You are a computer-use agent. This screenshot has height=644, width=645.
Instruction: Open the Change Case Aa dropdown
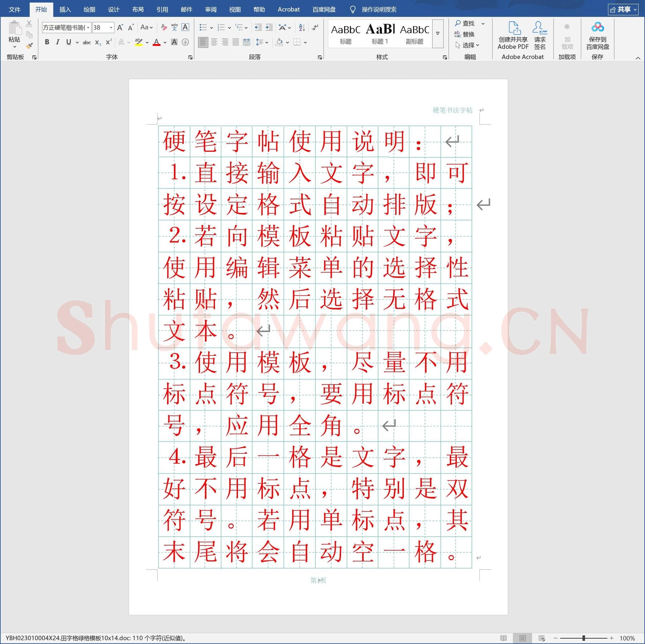click(147, 28)
